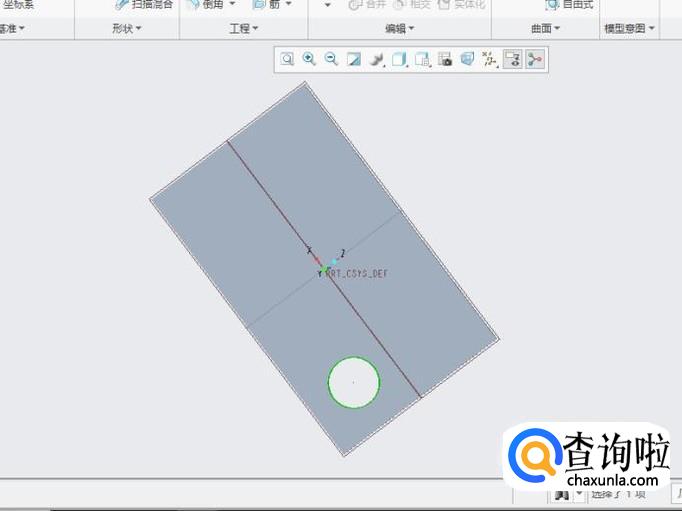
Task: Click the Zoom Out magnifier icon
Action: 331,59
